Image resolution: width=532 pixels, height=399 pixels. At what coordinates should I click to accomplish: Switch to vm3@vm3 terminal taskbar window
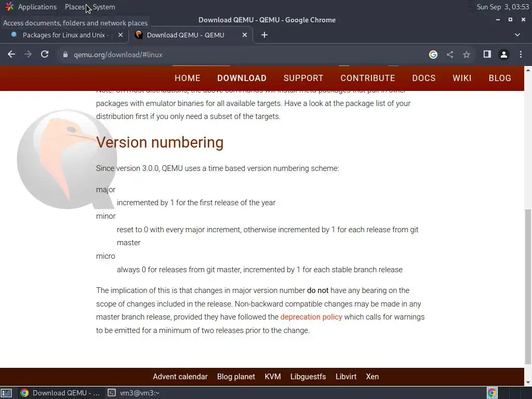point(134,393)
